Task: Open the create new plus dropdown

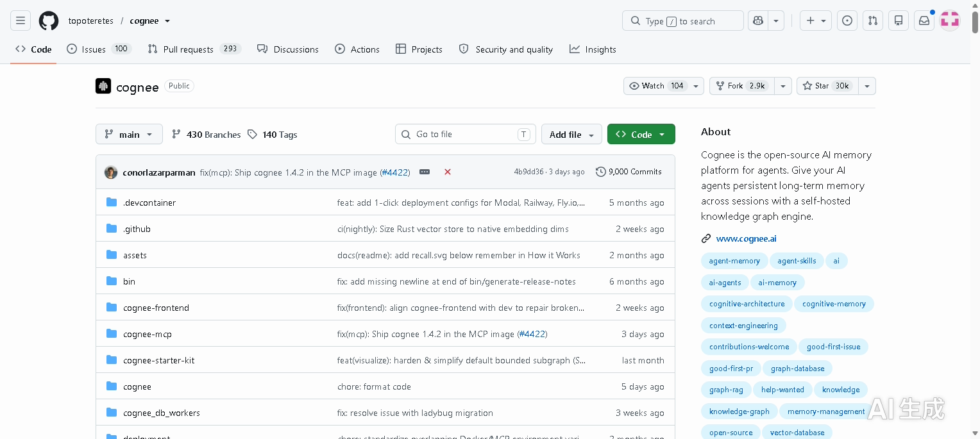Action: coord(816,21)
